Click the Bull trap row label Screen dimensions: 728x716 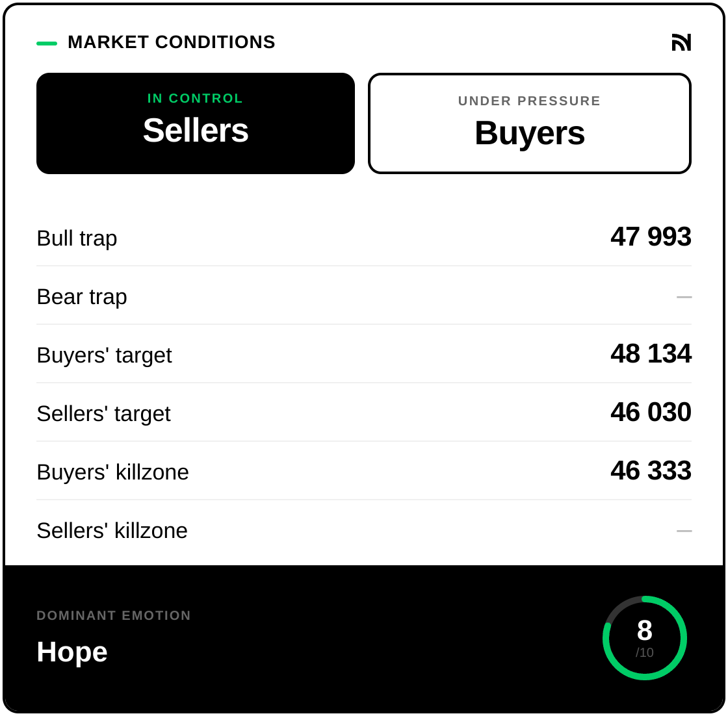(77, 238)
